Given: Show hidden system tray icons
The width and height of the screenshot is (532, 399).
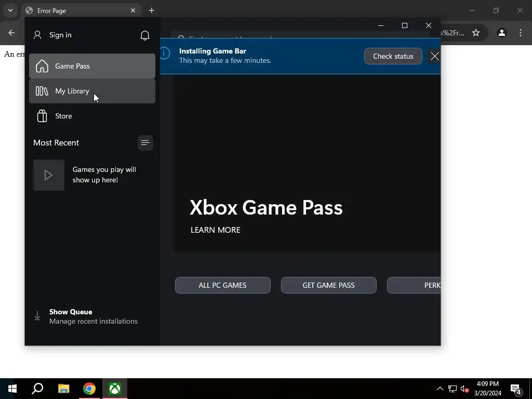Looking at the screenshot, I should pos(440,389).
